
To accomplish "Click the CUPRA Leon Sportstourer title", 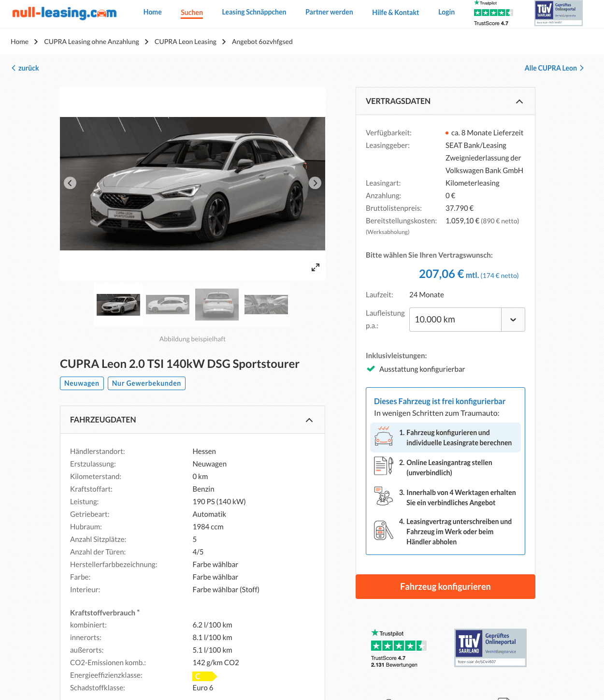I will pyautogui.click(x=180, y=364).
